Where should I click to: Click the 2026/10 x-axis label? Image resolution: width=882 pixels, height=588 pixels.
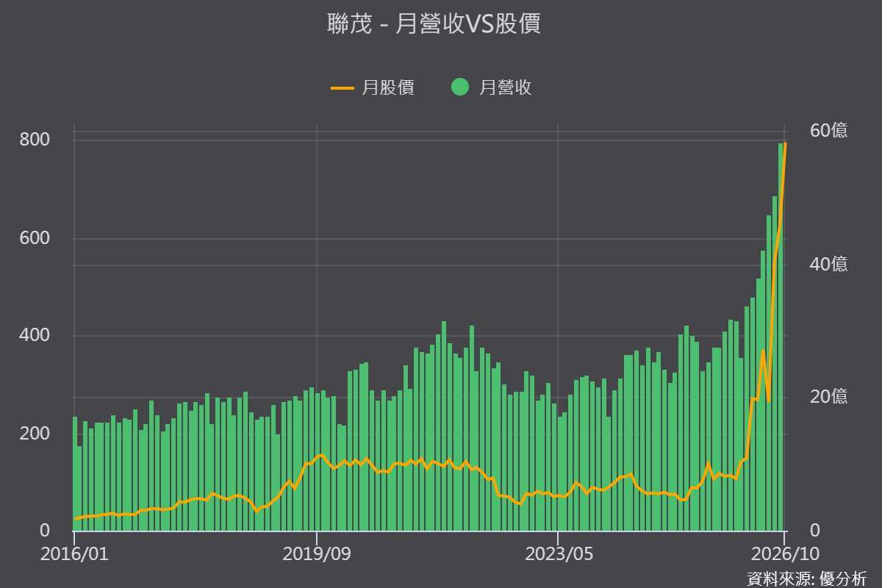(x=785, y=554)
